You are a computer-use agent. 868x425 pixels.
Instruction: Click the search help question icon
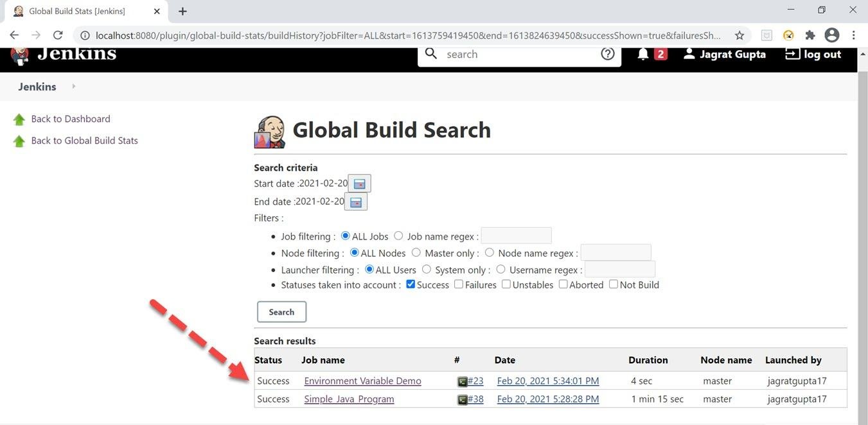pos(608,54)
